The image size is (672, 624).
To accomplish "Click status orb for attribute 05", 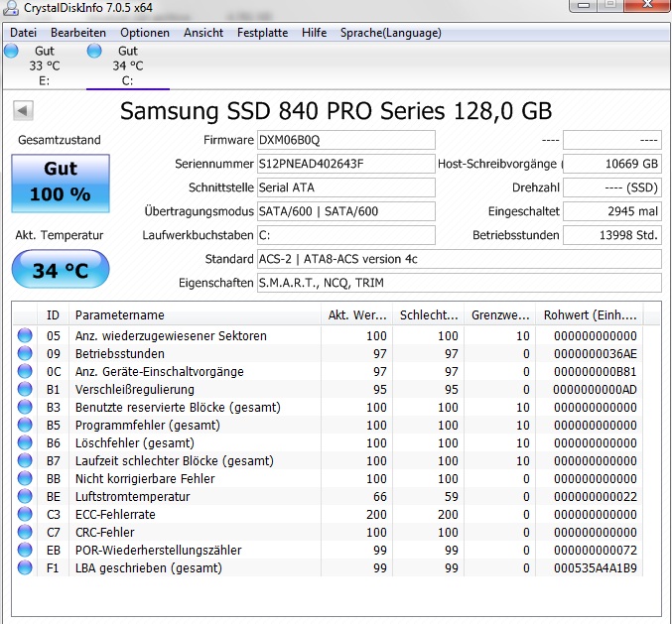I will 25,335.
